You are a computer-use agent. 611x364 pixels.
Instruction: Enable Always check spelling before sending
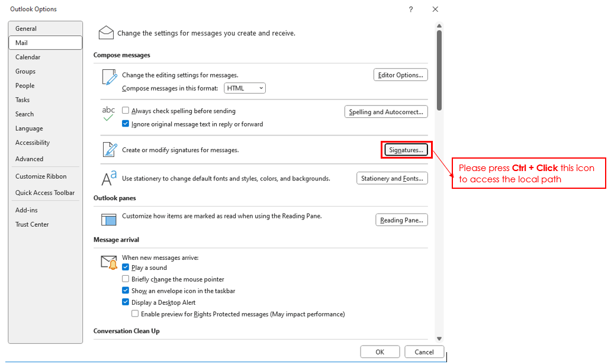pyautogui.click(x=126, y=111)
